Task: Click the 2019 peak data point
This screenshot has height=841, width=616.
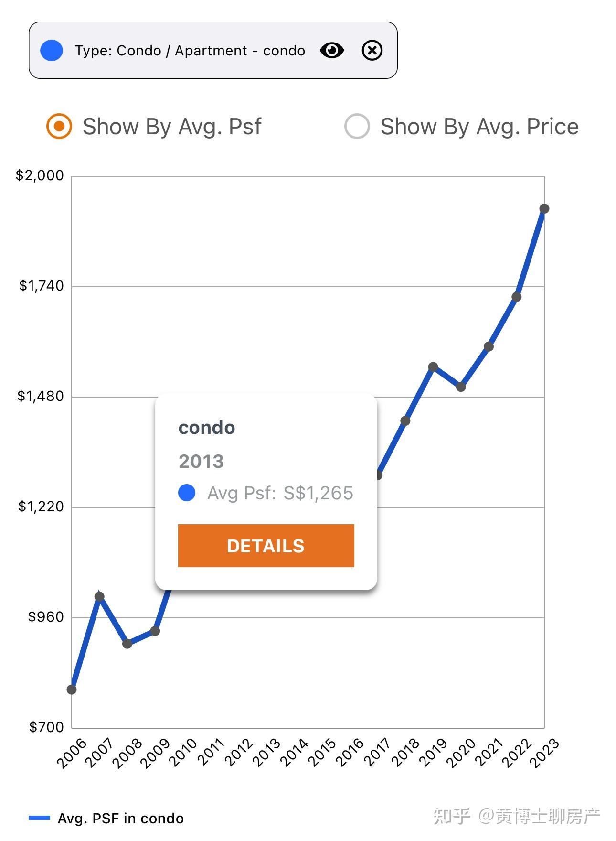Action: click(x=433, y=367)
